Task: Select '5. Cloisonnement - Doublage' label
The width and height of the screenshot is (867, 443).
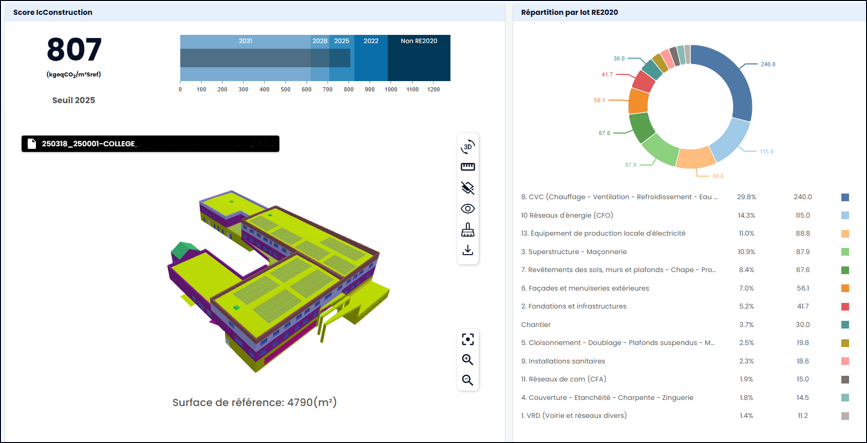Action: pos(619,343)
